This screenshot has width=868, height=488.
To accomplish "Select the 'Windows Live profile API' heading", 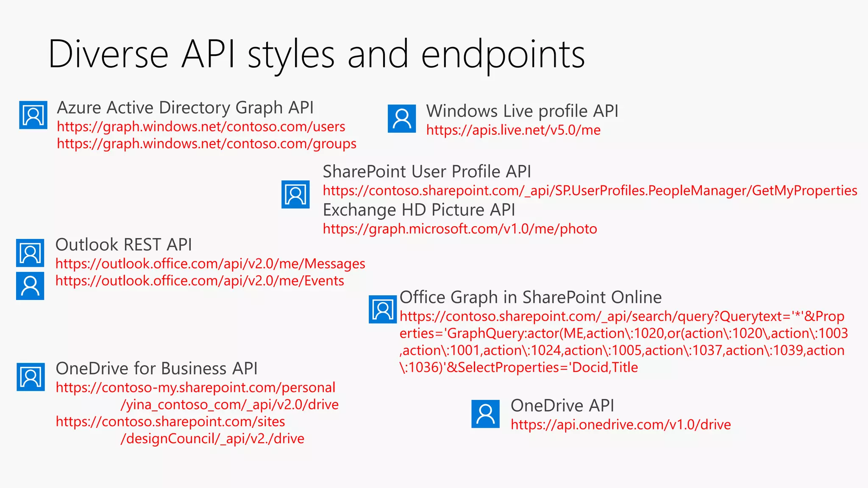I will [522, 111].
